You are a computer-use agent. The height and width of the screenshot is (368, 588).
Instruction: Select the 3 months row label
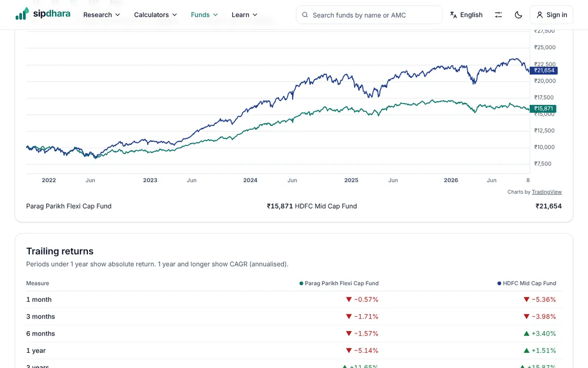point(41,316)
